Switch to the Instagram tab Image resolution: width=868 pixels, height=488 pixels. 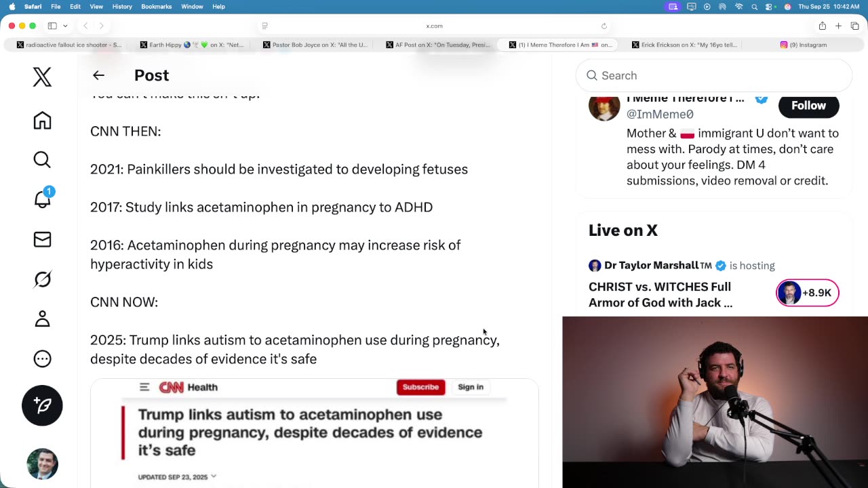[804, 45]
